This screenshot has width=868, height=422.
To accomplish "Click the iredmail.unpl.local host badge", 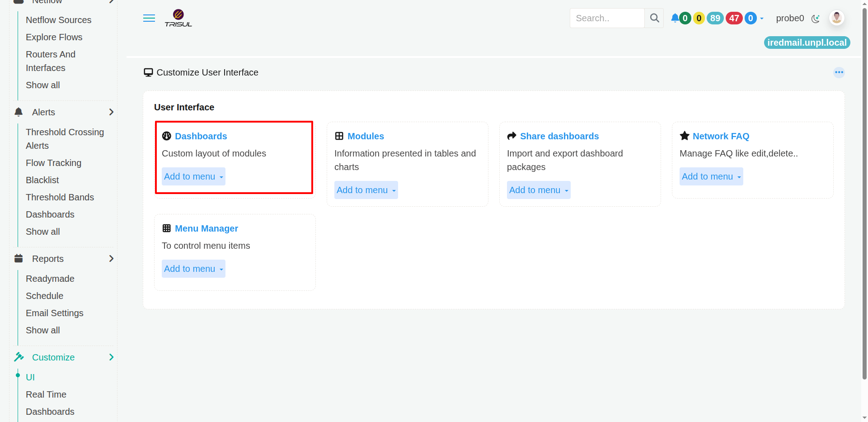I will click(x=807, y=43).
